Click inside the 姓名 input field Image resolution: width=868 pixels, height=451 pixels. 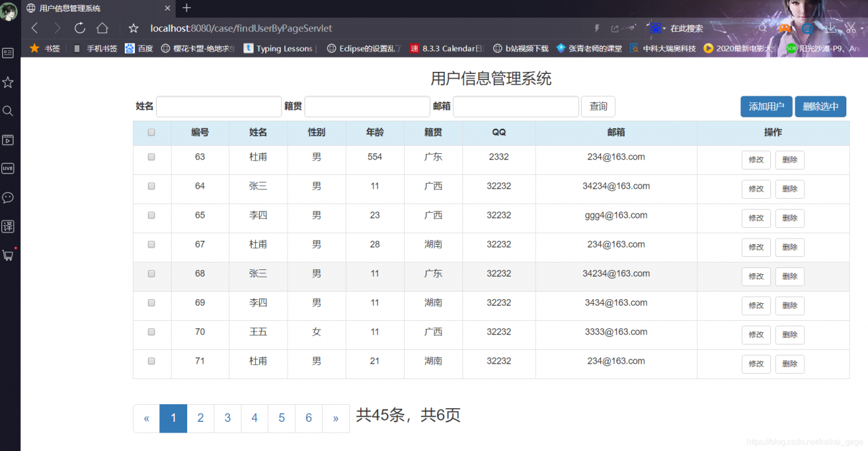click(218, 106)
